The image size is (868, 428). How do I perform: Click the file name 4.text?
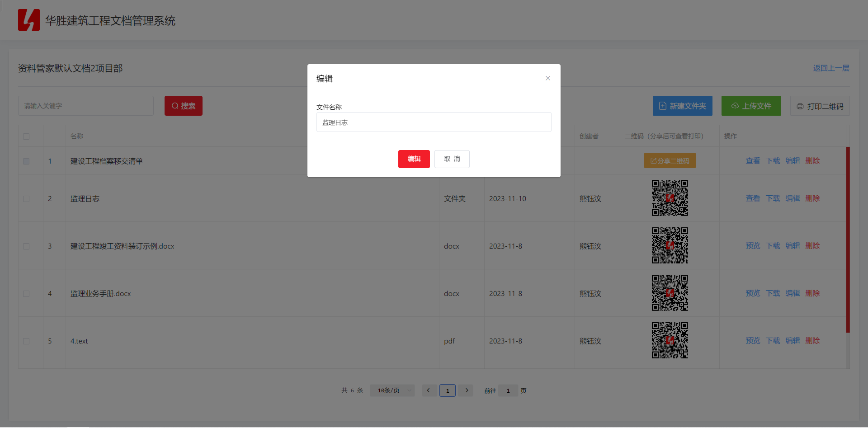point(79,341)
